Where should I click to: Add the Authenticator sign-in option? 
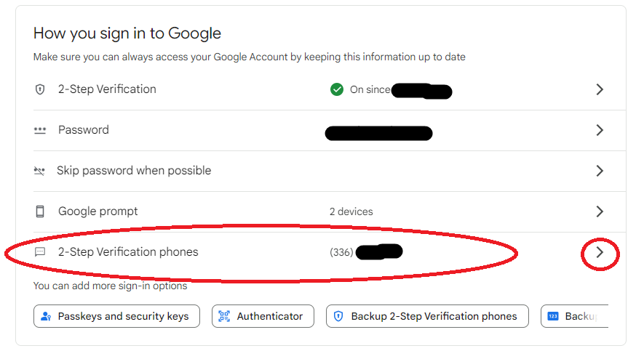pyautogui.click(x=263, y=316)
